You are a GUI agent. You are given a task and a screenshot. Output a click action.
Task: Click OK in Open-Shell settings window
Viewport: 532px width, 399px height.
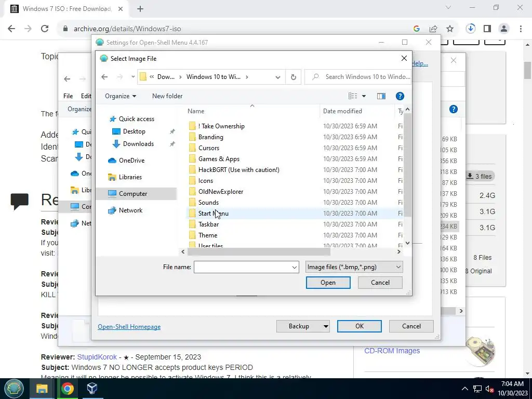[360, 326]
